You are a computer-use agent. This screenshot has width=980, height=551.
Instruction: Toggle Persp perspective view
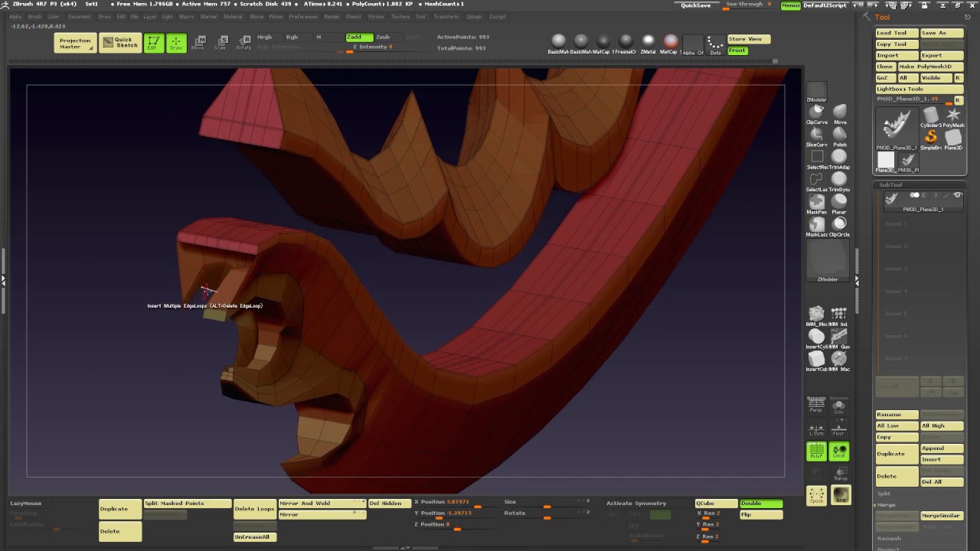click(816, 406)
